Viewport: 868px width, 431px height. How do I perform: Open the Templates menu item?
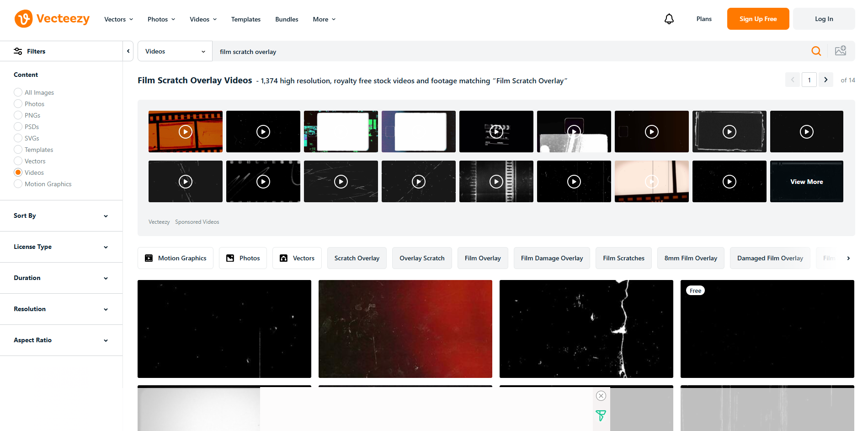point(246,19)
